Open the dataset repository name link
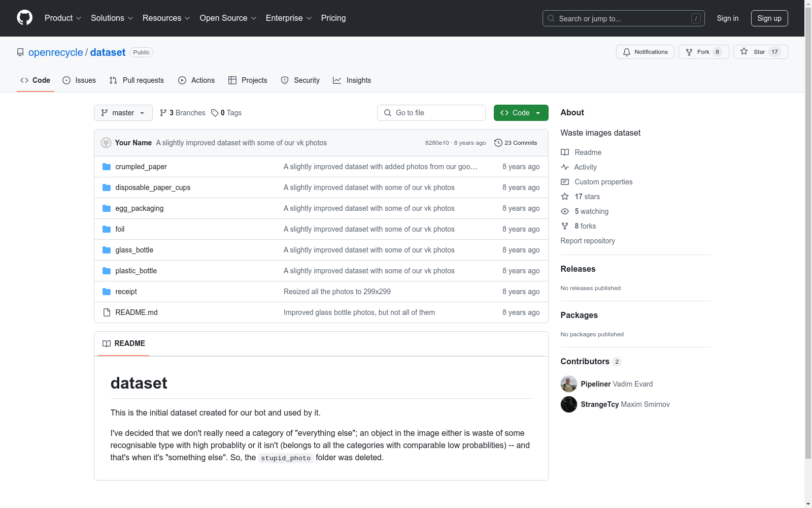Viewport: 812px width, 508px height. [x=108, y=52]
